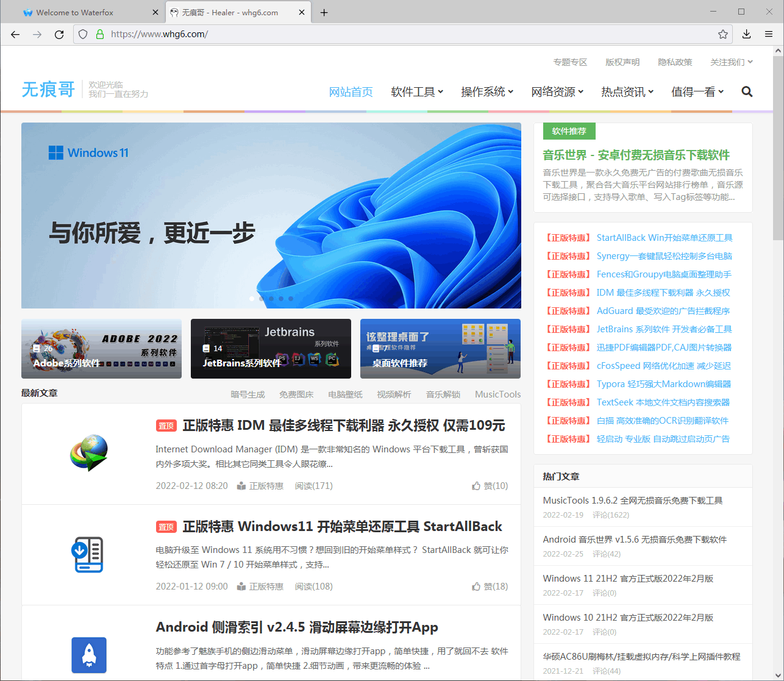Click the shield tracking protection icon
This screenshot has height=681, width=784.
(x=84, y=34)
